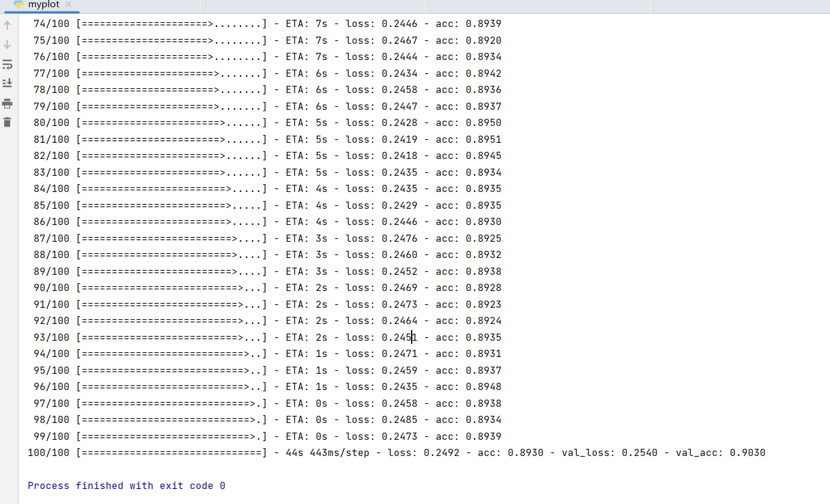
Task: Click acc: 0.8930 on the 86/100 line
Action: pos(469,222)
